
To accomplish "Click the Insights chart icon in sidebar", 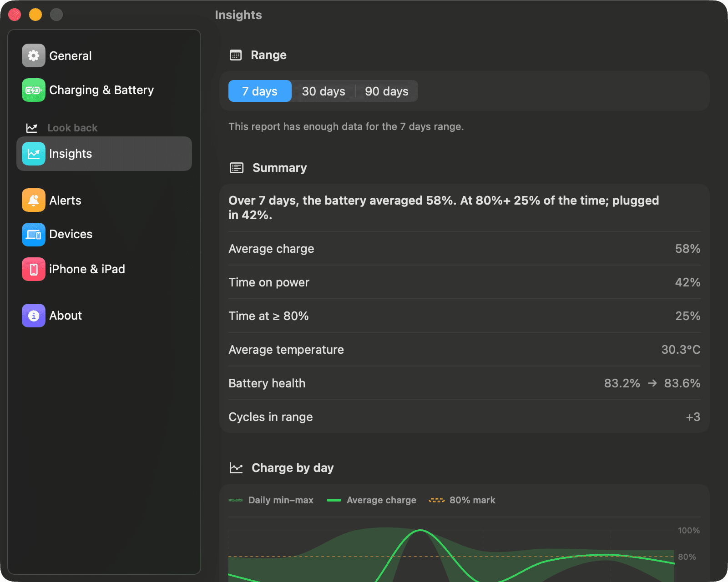I will click(x=34, y=154).
